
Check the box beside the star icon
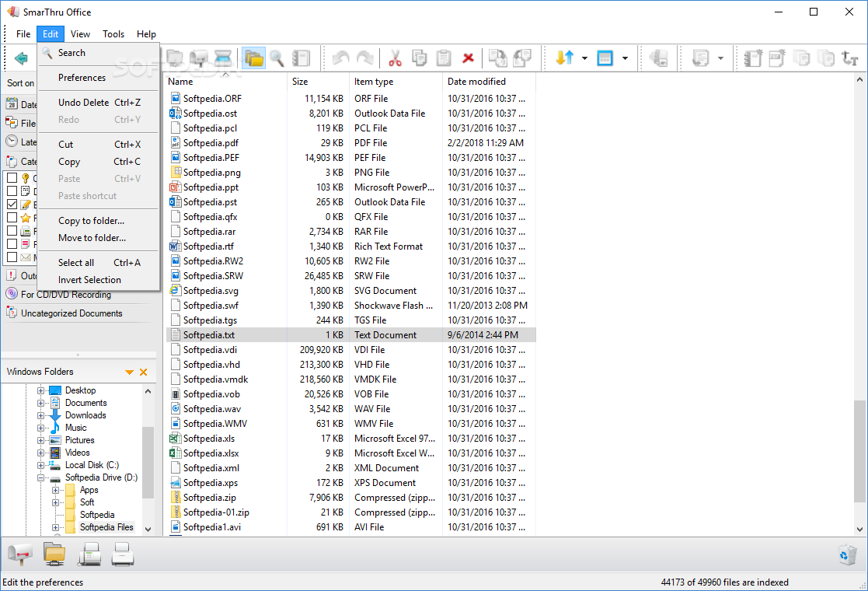[x=12, y=218]
